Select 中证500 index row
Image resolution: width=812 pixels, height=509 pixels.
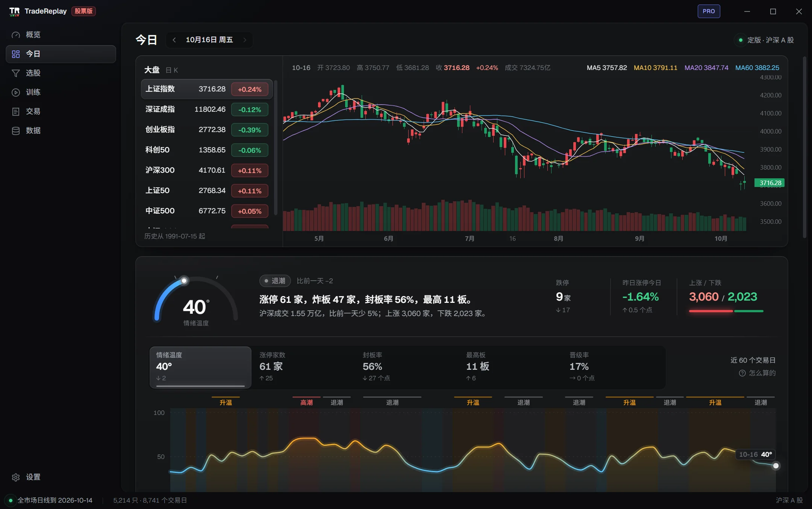tap(207, 211)
